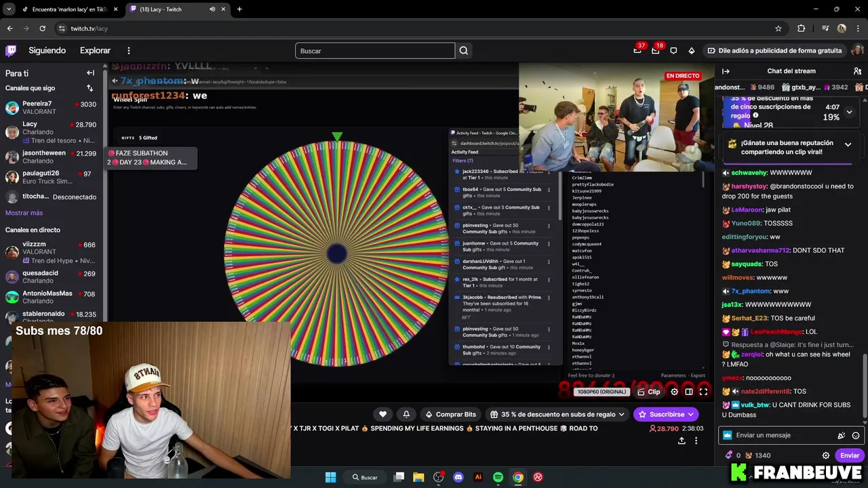Open the Explorar tab
Image resolution: width=868 pixels, height=488 pixels.
[x=95, y=51]
